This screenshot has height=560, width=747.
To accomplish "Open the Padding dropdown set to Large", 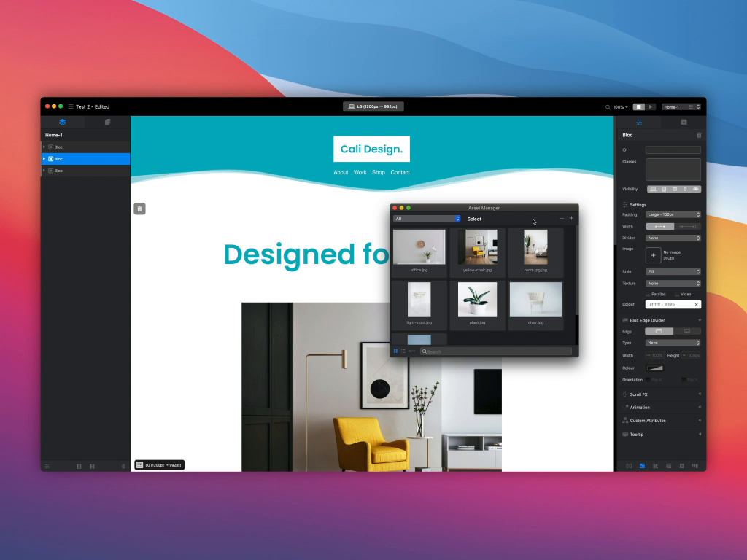I will [x=673, y=214].
